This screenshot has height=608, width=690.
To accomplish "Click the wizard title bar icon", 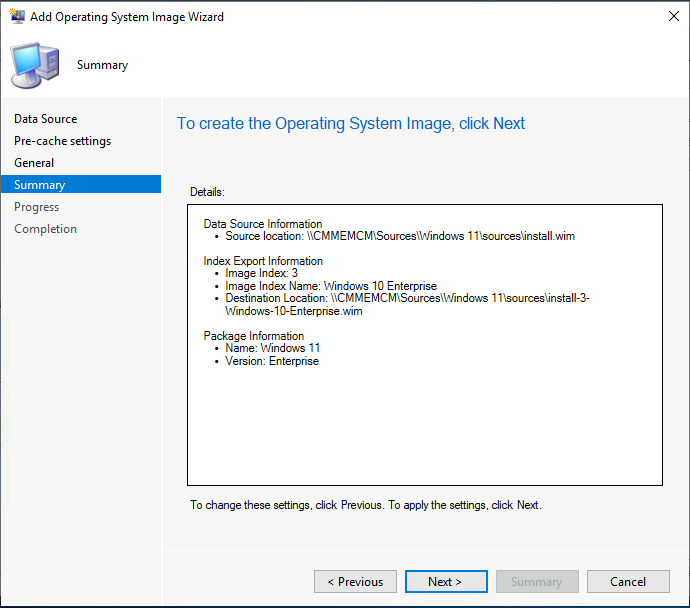I will (17, 16).
